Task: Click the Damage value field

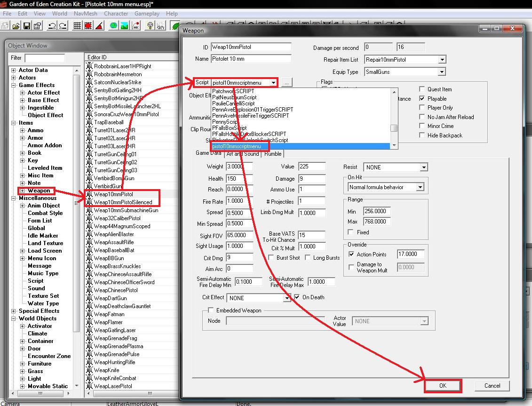Action: pyautogui.click(x=312, y=179)
